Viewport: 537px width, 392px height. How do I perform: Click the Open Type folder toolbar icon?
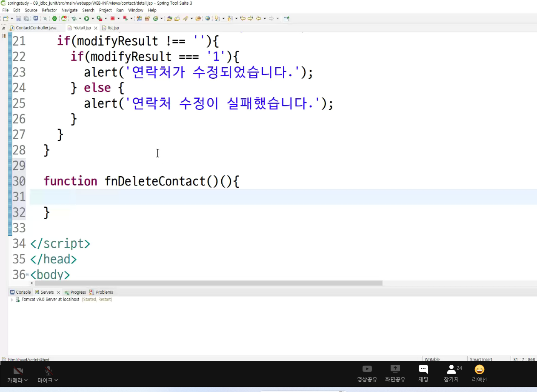(x=169, y=19)
